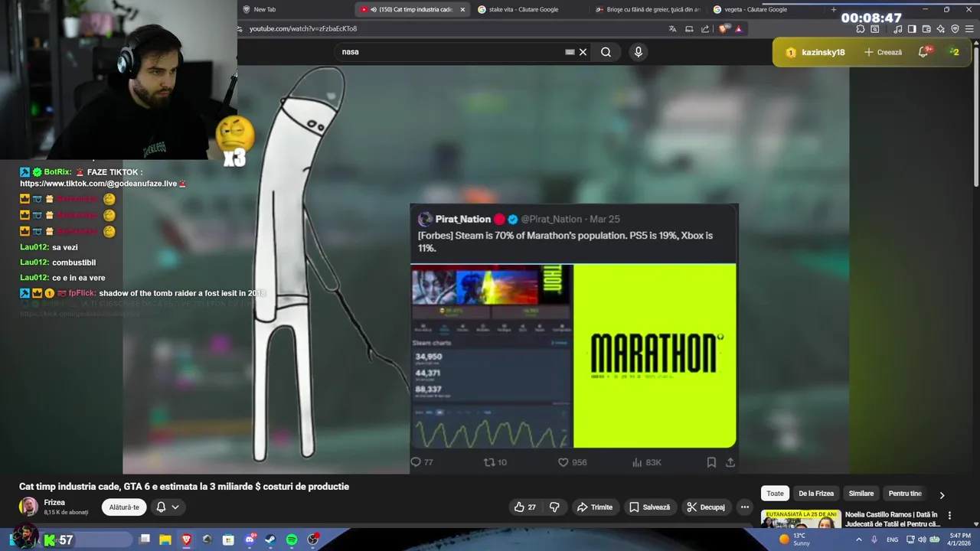Click the Decupaj clip button

point(706,507)
